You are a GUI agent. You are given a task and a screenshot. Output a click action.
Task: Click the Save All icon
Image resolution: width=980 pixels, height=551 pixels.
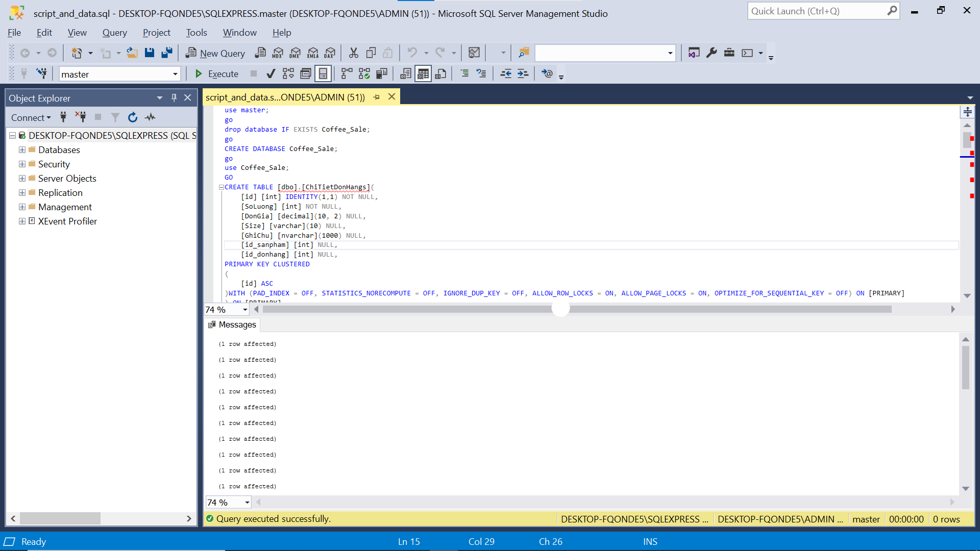(x=167, y=53)
